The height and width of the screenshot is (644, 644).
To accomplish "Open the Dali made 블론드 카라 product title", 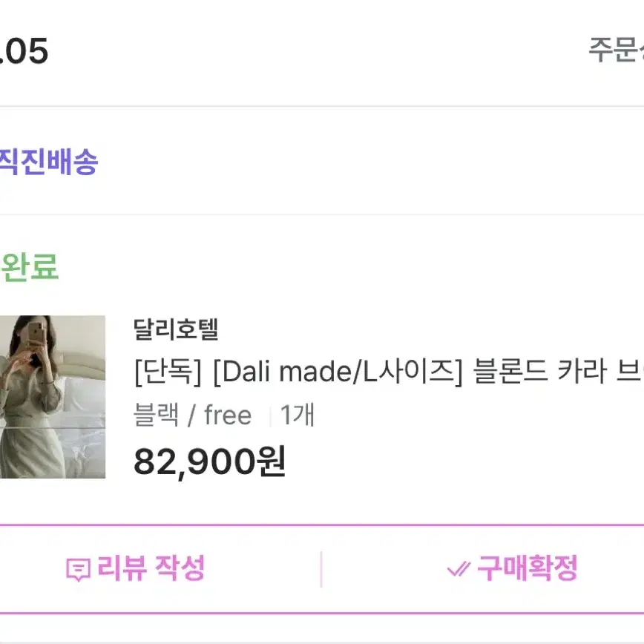I will pyautogui.click(x=389, y=372).
